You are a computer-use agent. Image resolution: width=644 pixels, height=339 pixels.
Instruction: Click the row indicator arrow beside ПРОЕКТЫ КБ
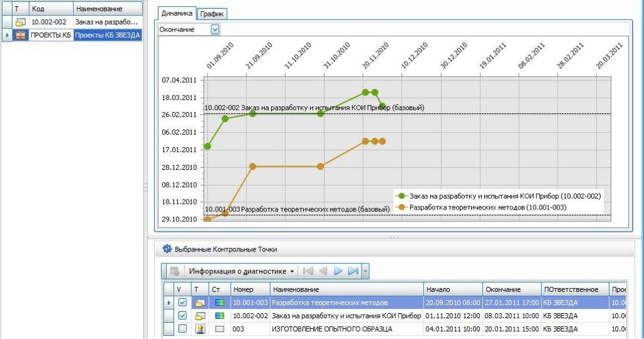(7, 35)
